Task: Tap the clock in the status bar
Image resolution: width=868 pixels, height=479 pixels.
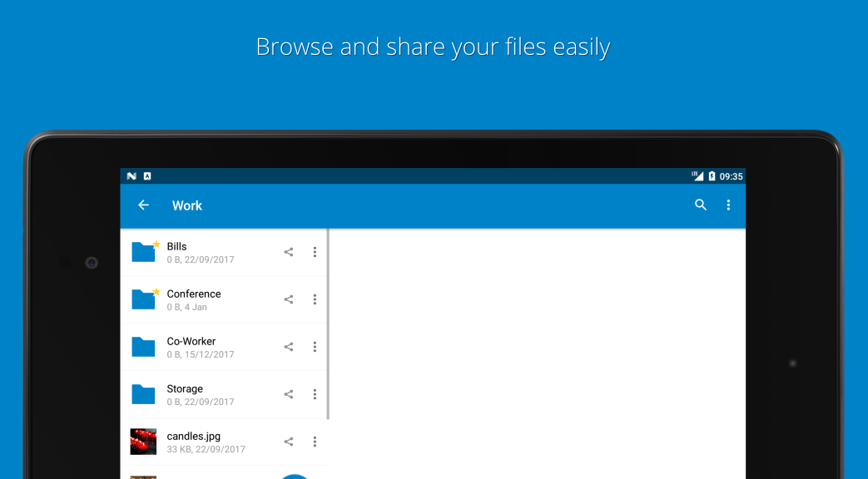Action: pyautogui.click(x=732, y=175)
